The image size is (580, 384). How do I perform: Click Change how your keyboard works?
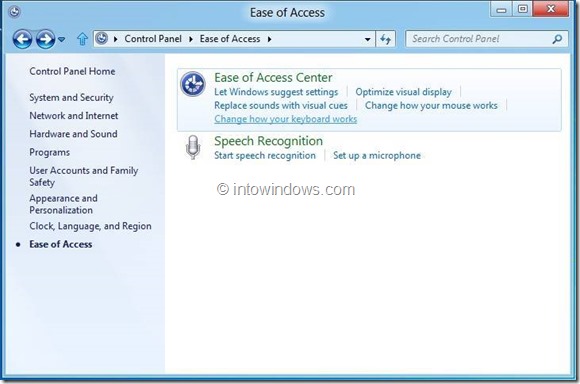coord(286,119)
